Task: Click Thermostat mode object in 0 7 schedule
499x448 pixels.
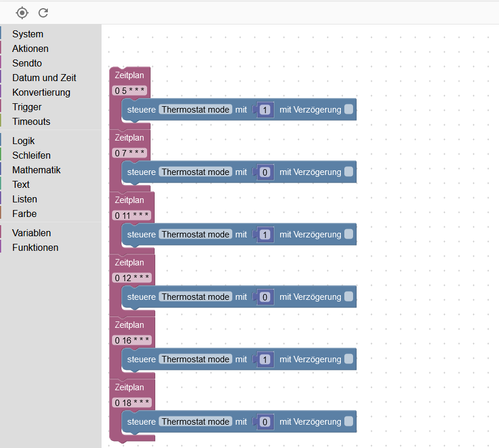Action: point(196,172)
